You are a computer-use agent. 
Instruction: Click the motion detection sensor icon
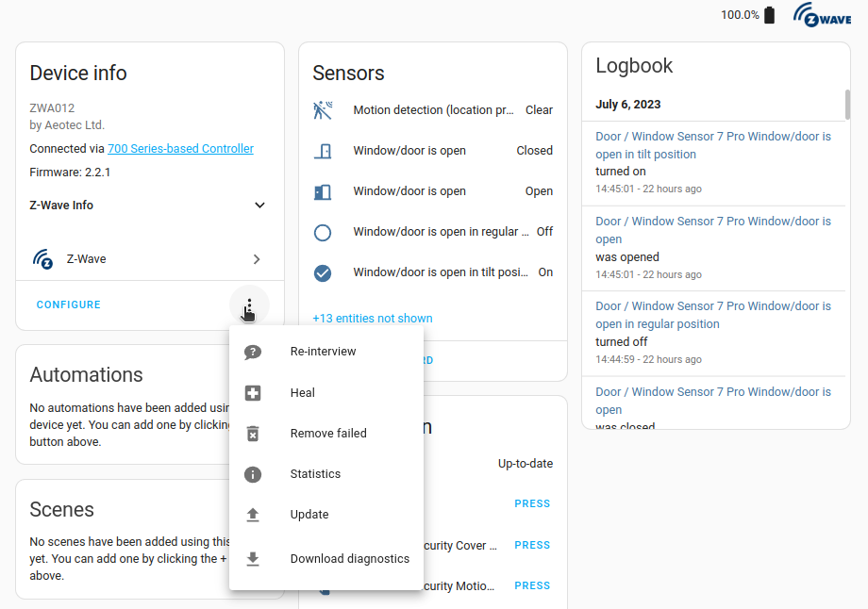(323, 110)
